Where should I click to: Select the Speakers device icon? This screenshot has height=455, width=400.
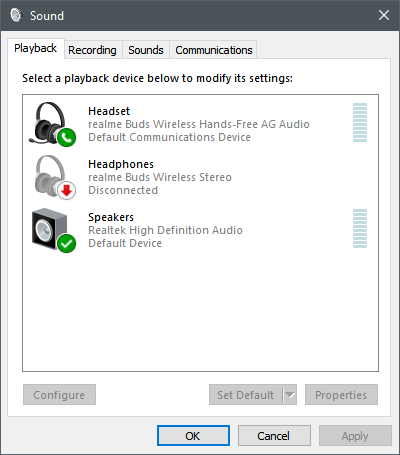[x=54, y=230]
